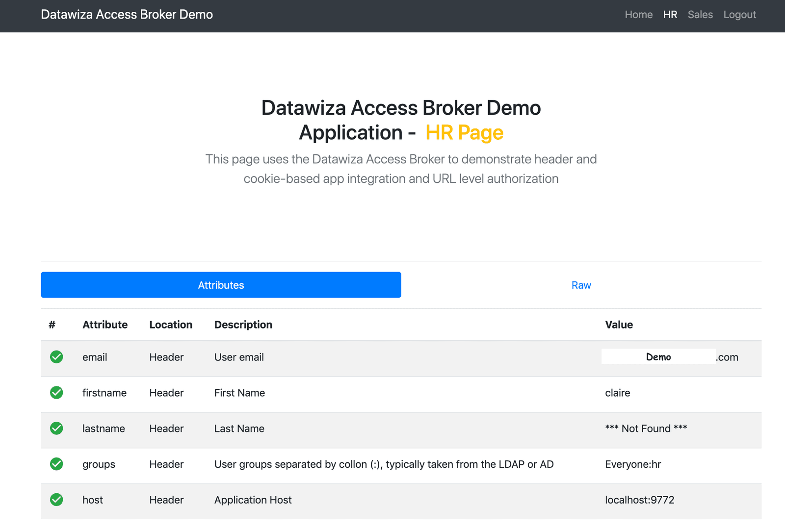Click the Header location in lastname row
This screenshot has height=532, width=785.
pyautogui.click(x=166, y=429)
